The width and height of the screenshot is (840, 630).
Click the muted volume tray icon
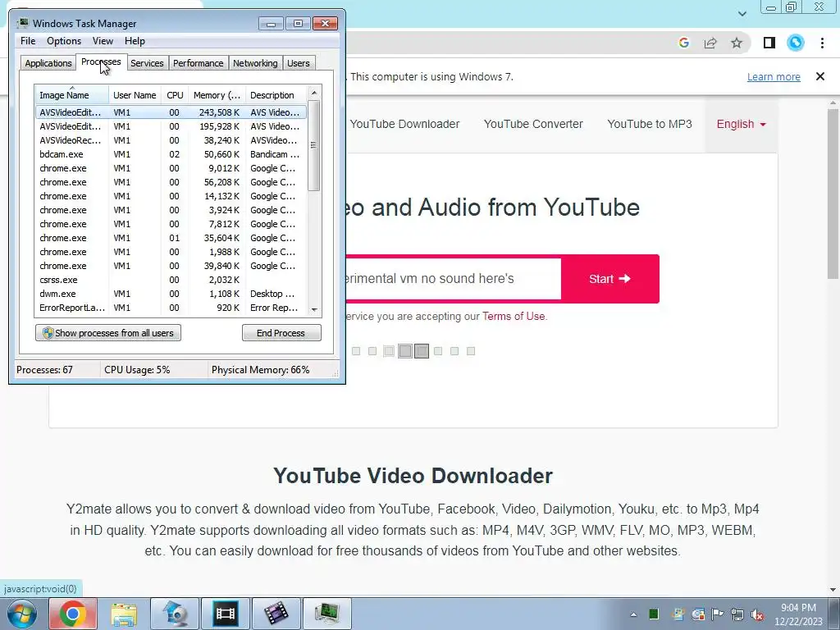click(x=757, y=614)
